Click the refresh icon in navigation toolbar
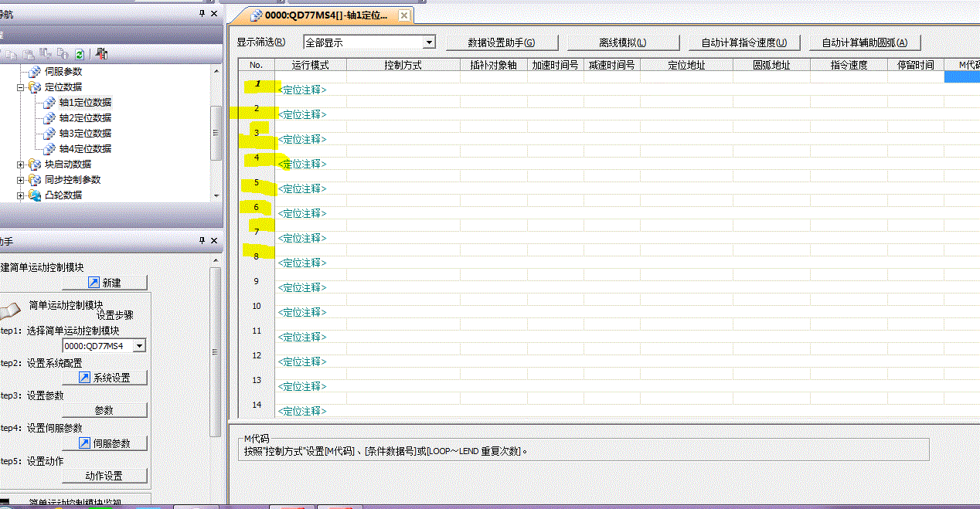Image resolution: width=980 pixels, height=509 pixels. (79, 54)
